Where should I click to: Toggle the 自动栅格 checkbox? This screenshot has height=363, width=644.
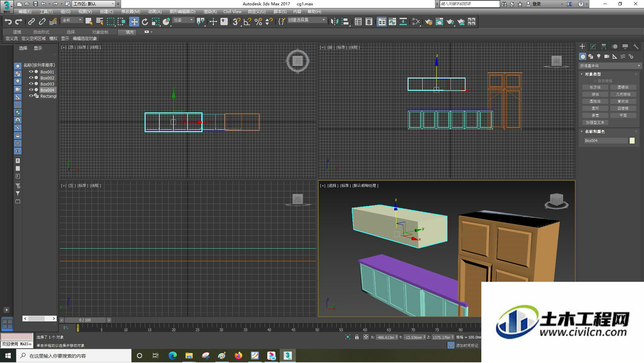595,81
